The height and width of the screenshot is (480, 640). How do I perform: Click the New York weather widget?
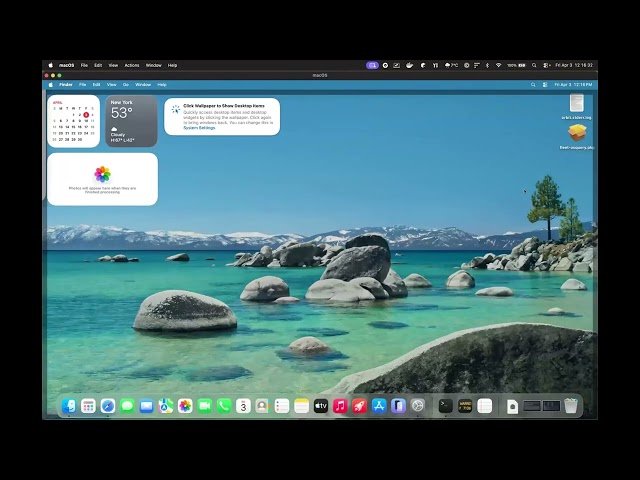131,121
